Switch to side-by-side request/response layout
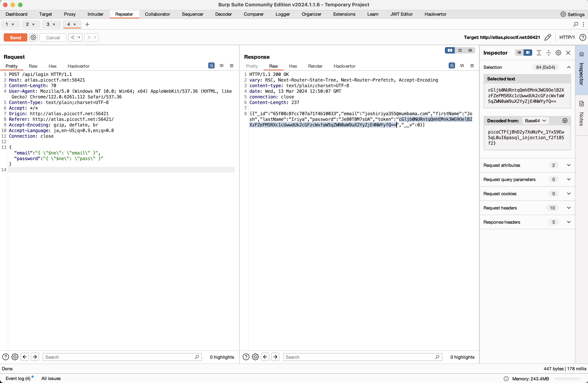The image size is (588, 383). (x=450, y=50)
